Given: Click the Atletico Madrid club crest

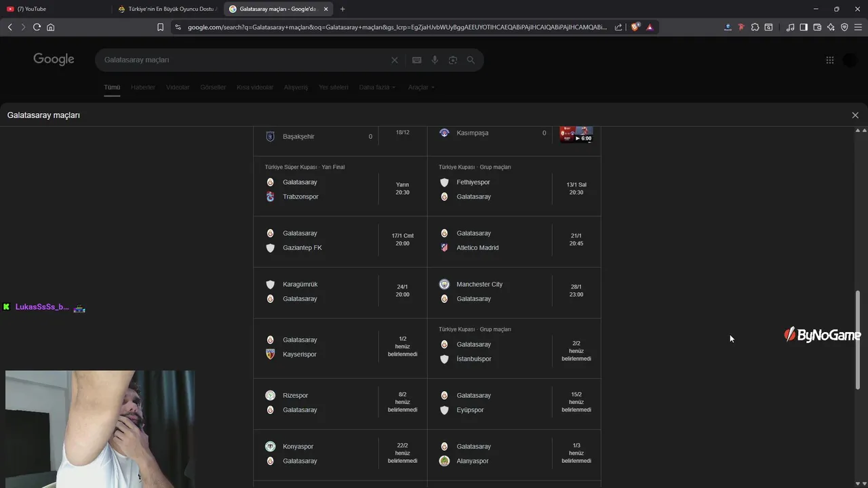Looking at the screenshot, I should tap(444, 248).
